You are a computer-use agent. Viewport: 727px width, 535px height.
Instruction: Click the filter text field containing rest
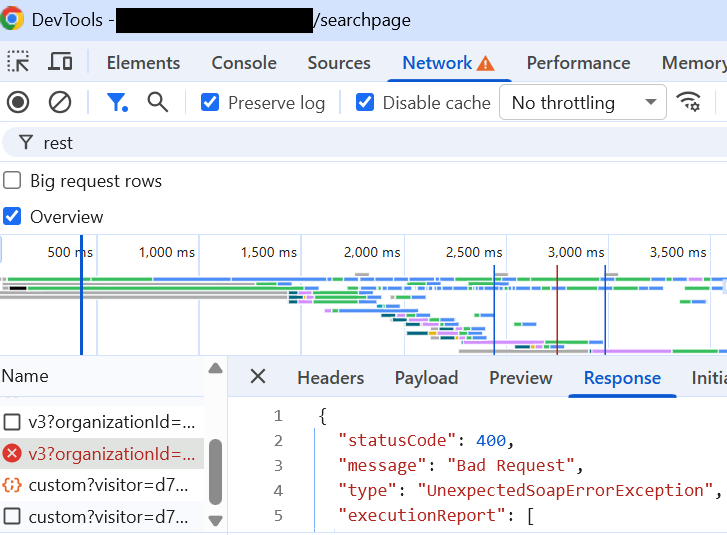coord(364,142)
